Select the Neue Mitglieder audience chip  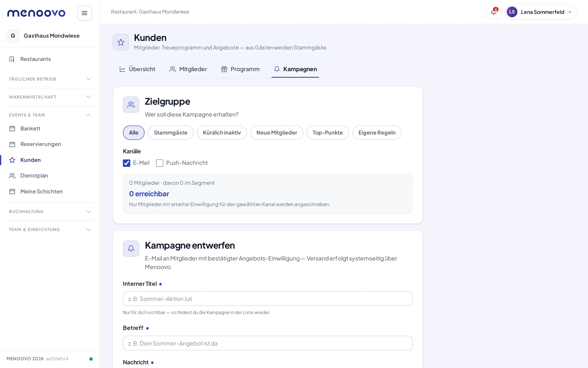[277, 133]
